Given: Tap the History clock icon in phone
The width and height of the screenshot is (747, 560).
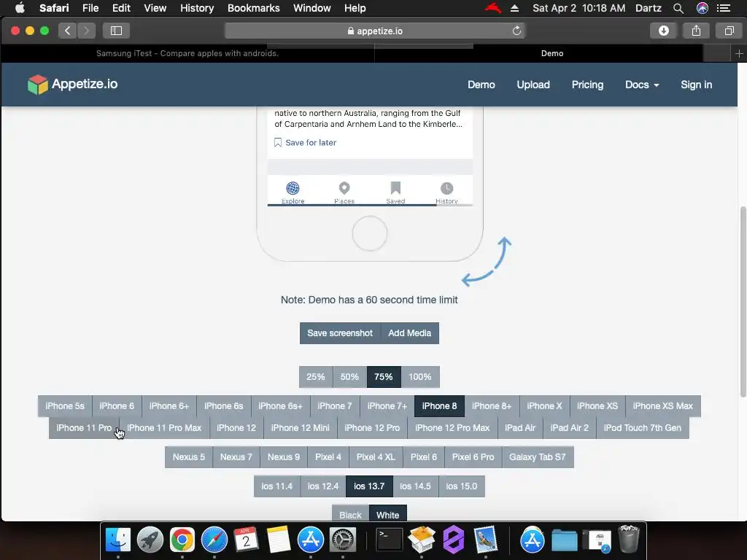Looking at the screenshot, I should [x=446, y=188].
